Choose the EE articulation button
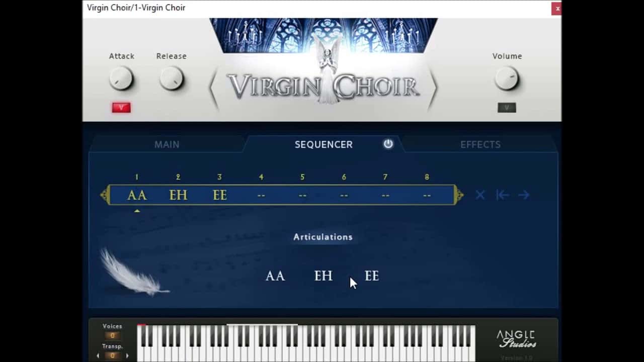 [x=372, y=276]
